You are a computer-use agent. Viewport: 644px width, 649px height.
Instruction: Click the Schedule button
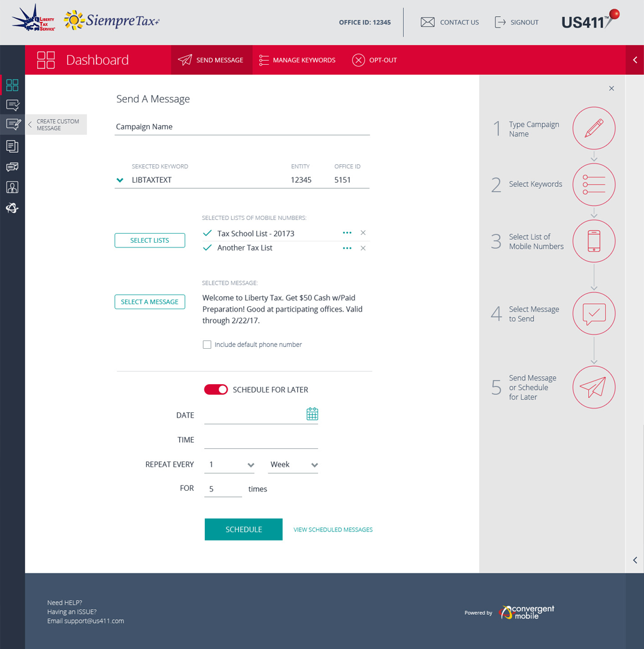coord(244,529)
